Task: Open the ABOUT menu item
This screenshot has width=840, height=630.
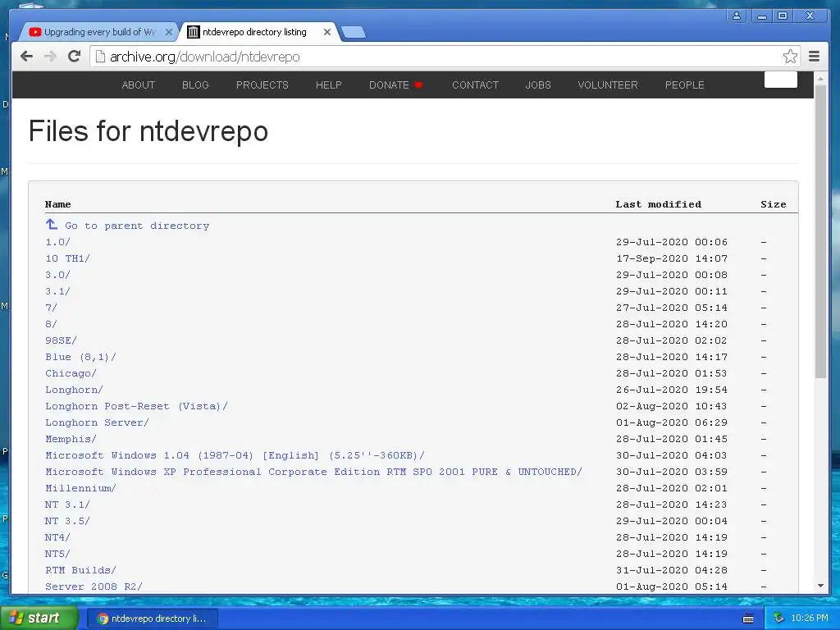Action: coord(138,85)
